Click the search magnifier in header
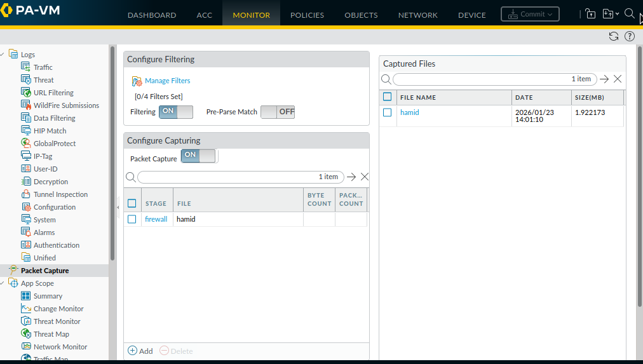643x364 pixels. pyautogui.click(x=629, y=14)
